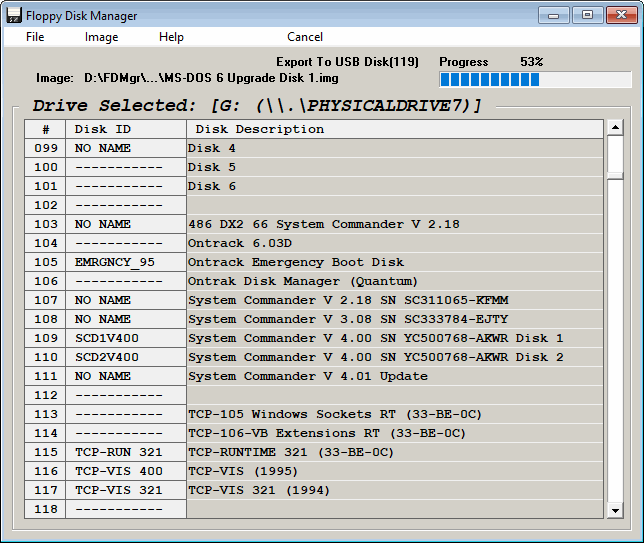Select the 'Disk 4' description cell
Image resolution: width=644 pixels, height=543 pixels.
pyautogui.click(x=395, y=148)
